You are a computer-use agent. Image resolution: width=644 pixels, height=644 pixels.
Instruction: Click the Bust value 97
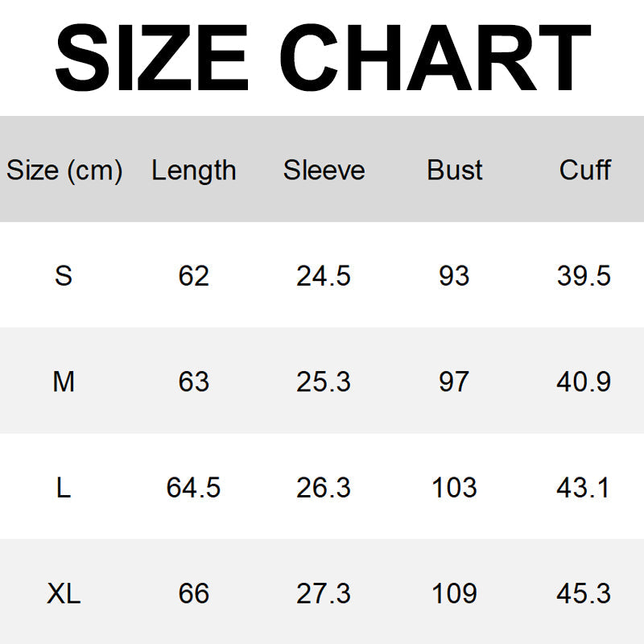pos(454,382)
